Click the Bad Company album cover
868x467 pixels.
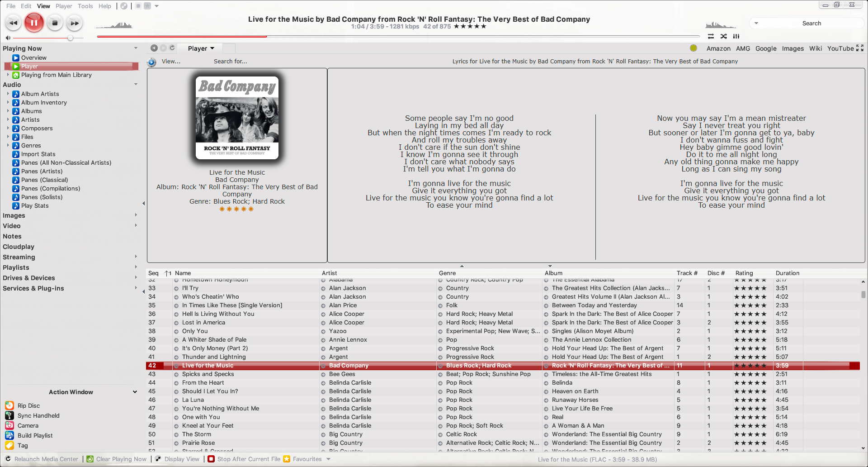237,118
